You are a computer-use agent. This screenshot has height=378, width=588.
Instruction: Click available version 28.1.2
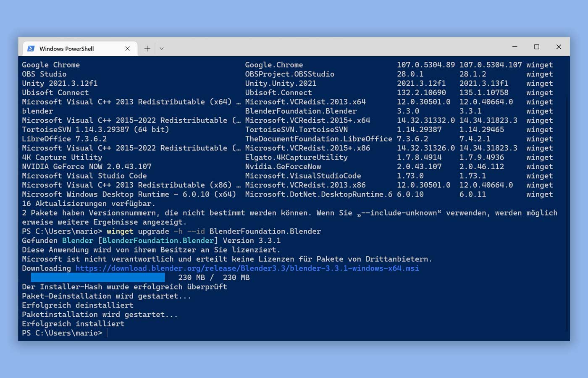(472, 74)
